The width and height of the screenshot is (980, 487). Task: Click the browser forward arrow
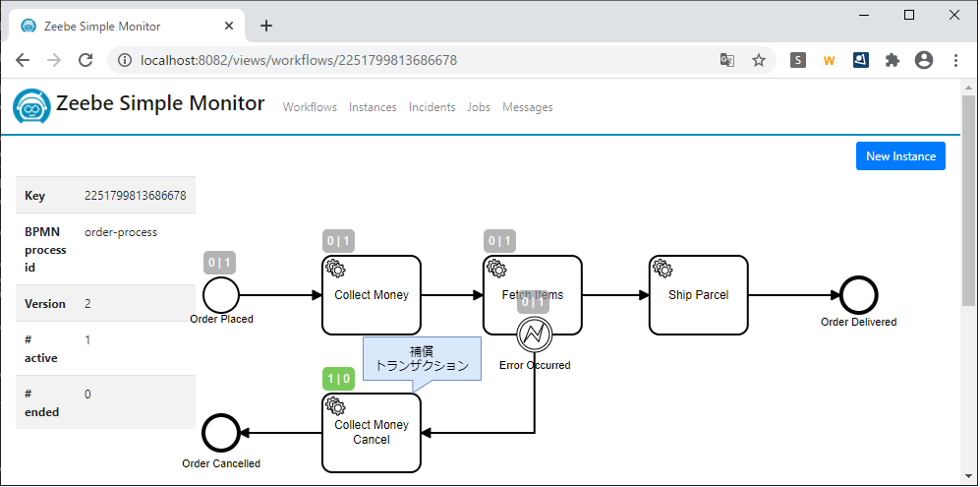pos(54,60)
